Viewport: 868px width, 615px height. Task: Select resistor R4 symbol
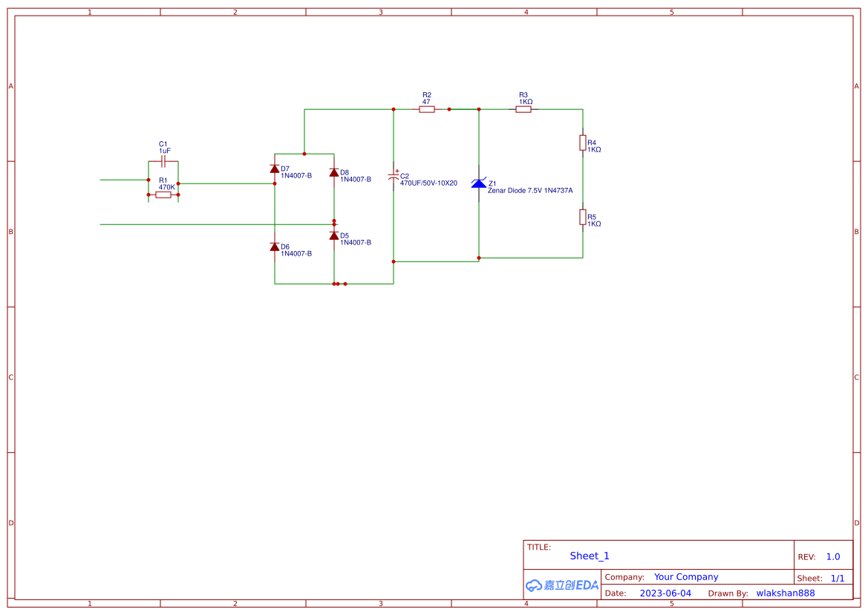point(582,144)
